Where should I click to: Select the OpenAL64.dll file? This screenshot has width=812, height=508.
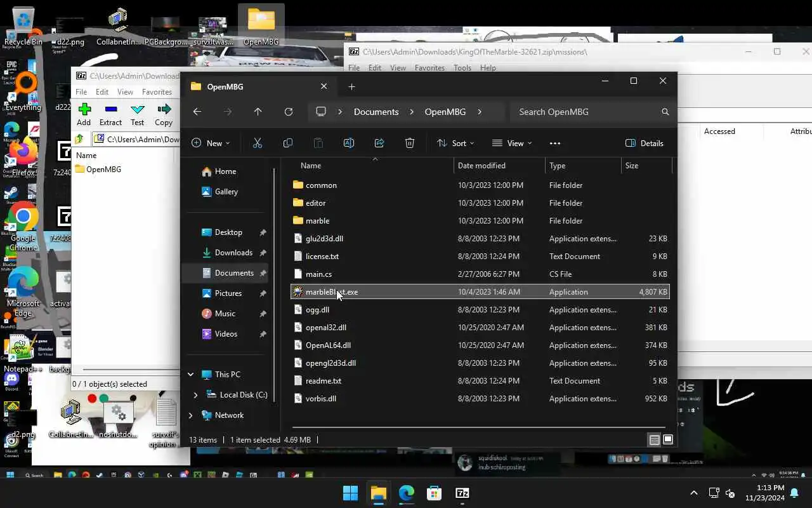(x=480, y=345)
